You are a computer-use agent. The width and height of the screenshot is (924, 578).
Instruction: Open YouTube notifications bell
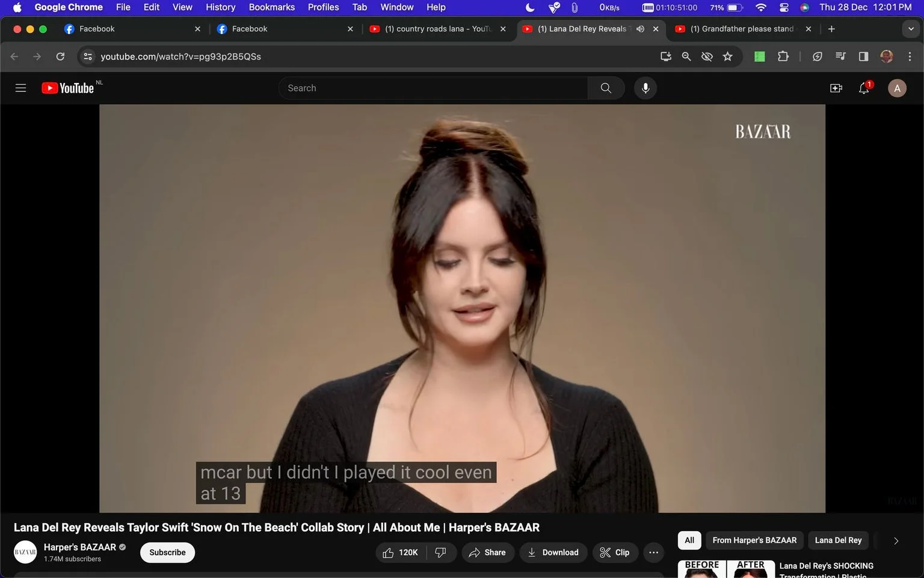click(864, 88)
